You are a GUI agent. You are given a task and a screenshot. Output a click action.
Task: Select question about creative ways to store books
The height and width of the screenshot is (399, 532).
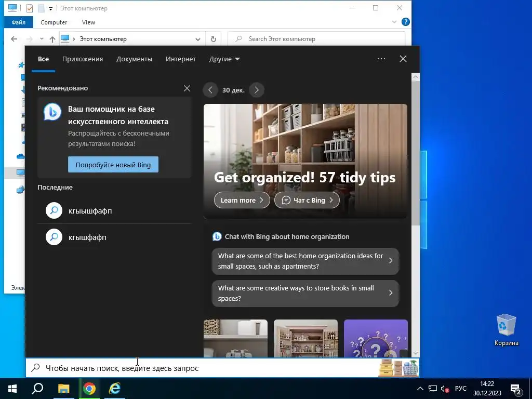[x=305, y=293]
